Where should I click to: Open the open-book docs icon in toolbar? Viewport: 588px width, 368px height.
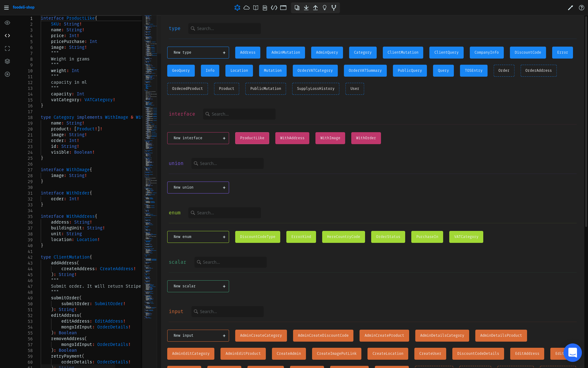coord(256,8)
